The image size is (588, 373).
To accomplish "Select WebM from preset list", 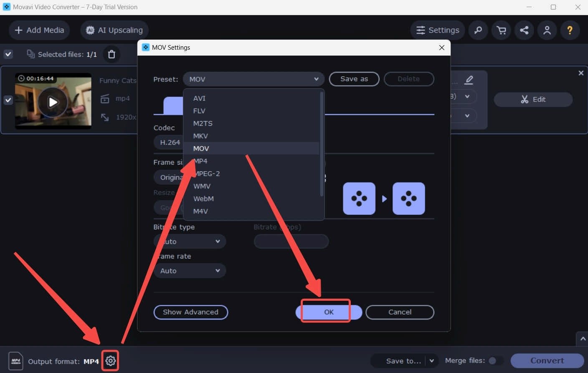I will [251, 198].
